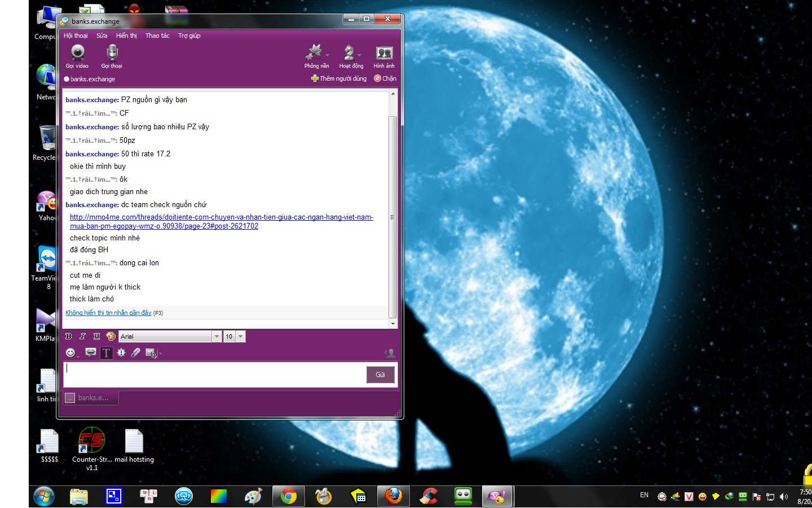
Task: Click the chat scrollbar up arrow
Action: pos(392,94)
